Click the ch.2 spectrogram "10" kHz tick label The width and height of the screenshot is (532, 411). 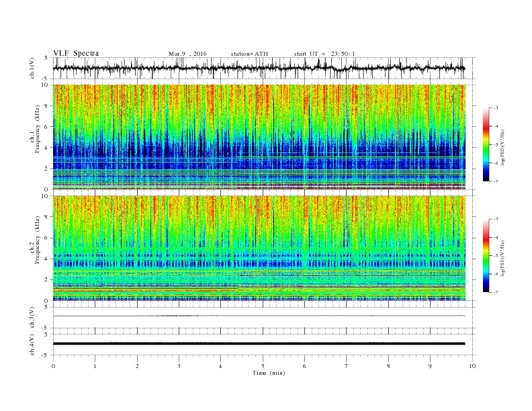coord(45,196)
